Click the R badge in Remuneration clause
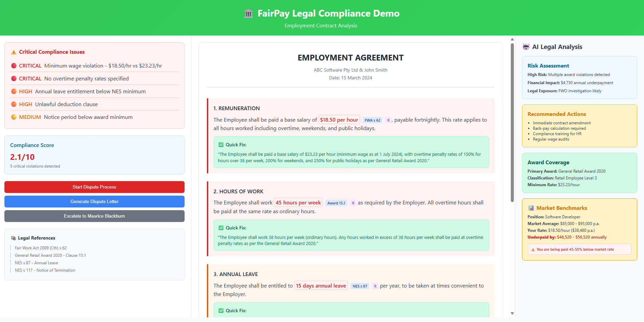 (388, 120)
